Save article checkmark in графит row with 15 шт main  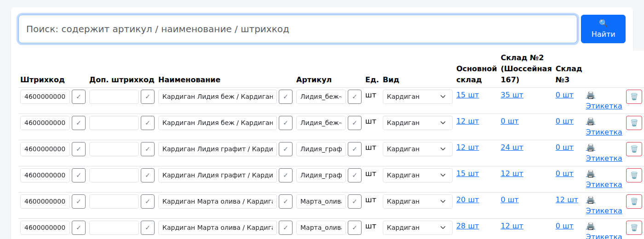click(355, 176)
